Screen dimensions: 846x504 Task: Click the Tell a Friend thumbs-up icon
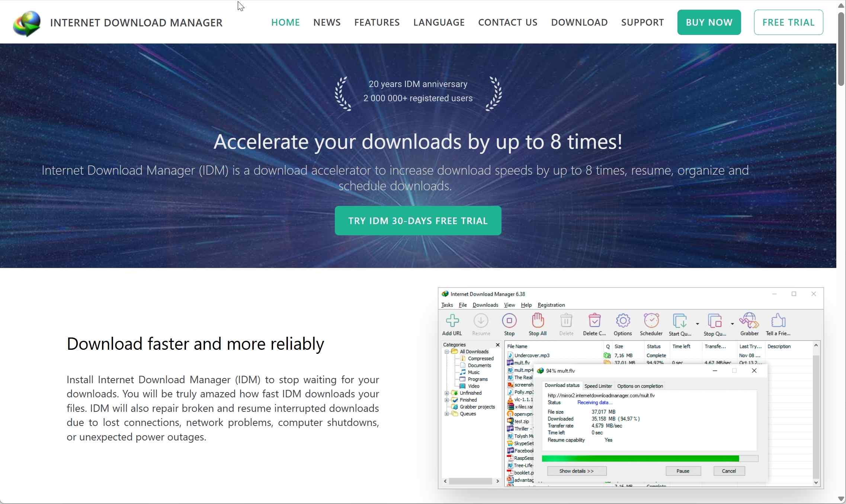tap(778, 320)
